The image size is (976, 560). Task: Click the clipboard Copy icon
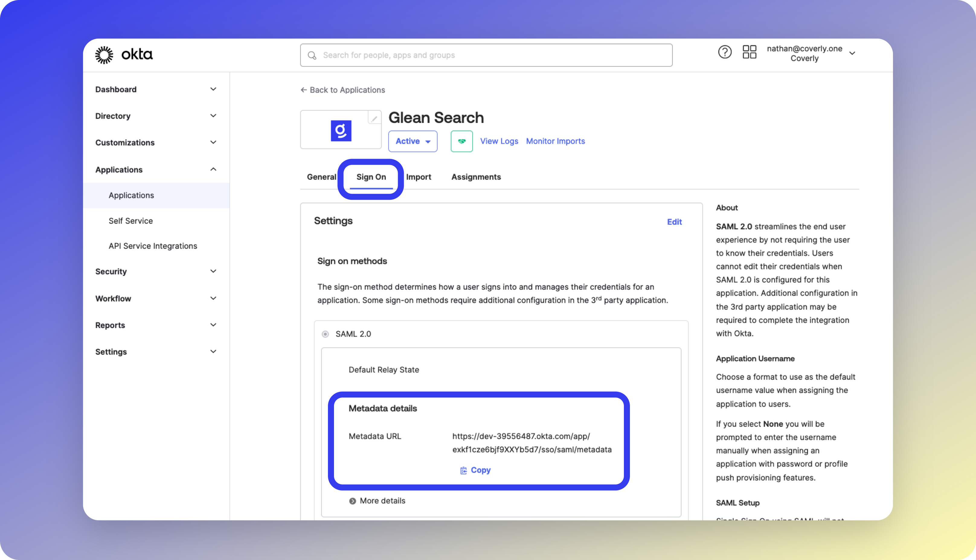point(463,470)
